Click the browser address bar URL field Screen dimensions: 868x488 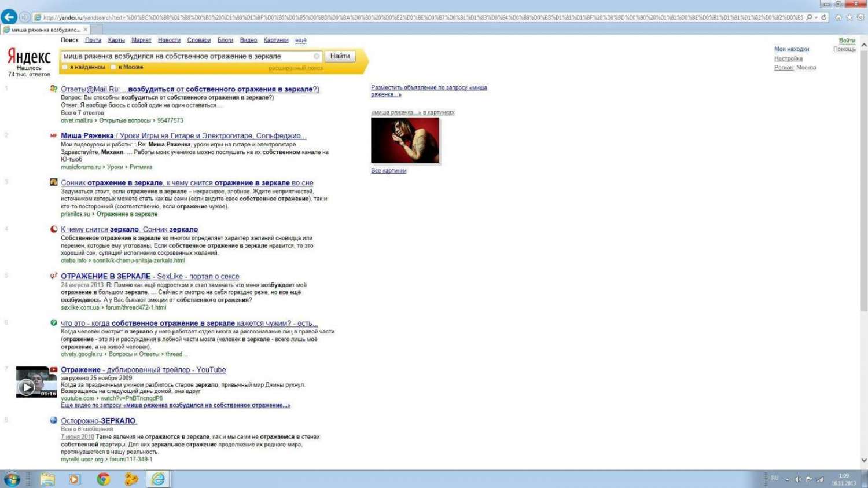(422, 17)
